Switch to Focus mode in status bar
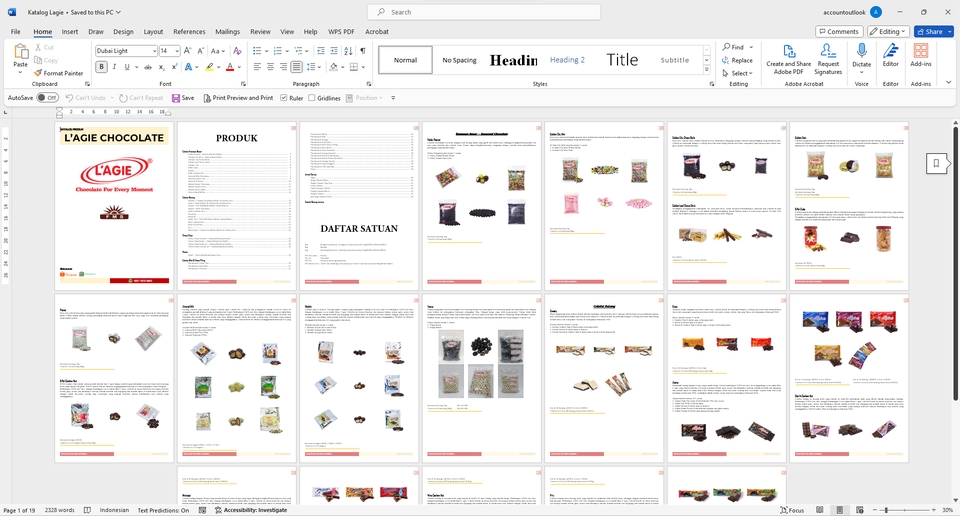Viewport: 960px width, 516px height. tap(792, 510)
